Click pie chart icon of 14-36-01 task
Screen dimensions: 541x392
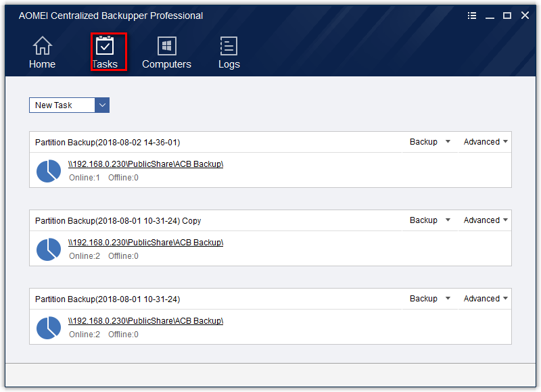click(49, 171)
